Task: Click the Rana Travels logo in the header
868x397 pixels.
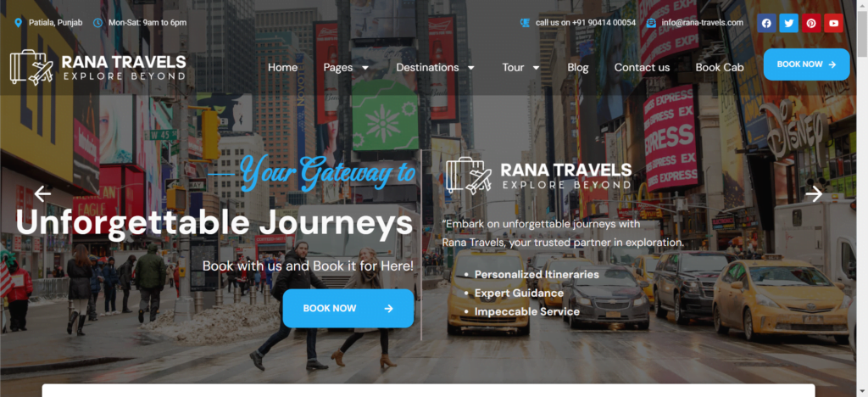Action: pos(98,67)
